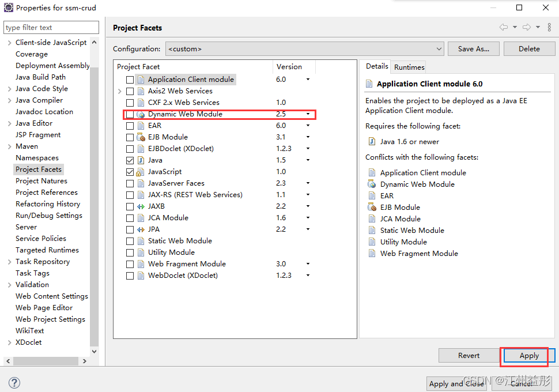The width and height of the screenshot is (559, 392).
Task: Check the JPA facet checkbox
Action: tap(130, 229)
